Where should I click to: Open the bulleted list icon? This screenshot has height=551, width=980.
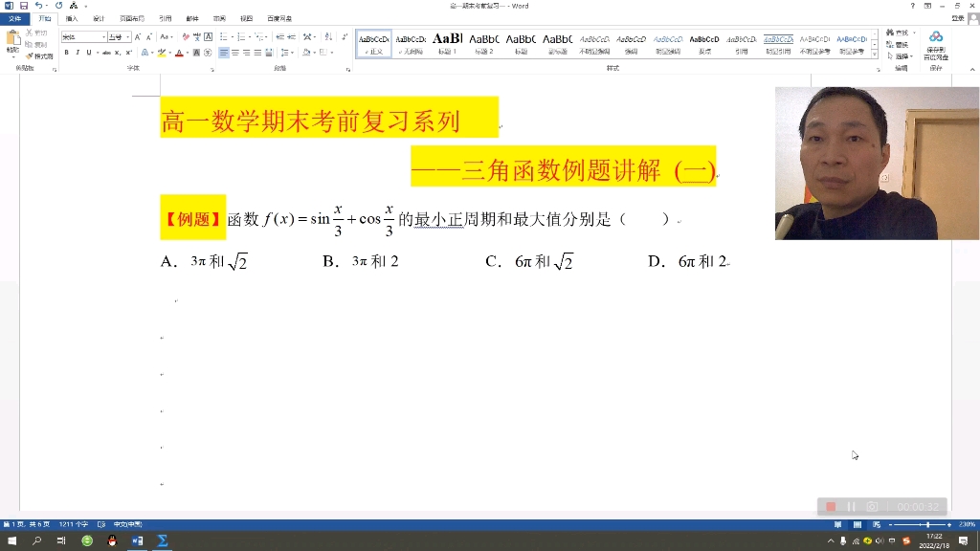coord(222,36)
